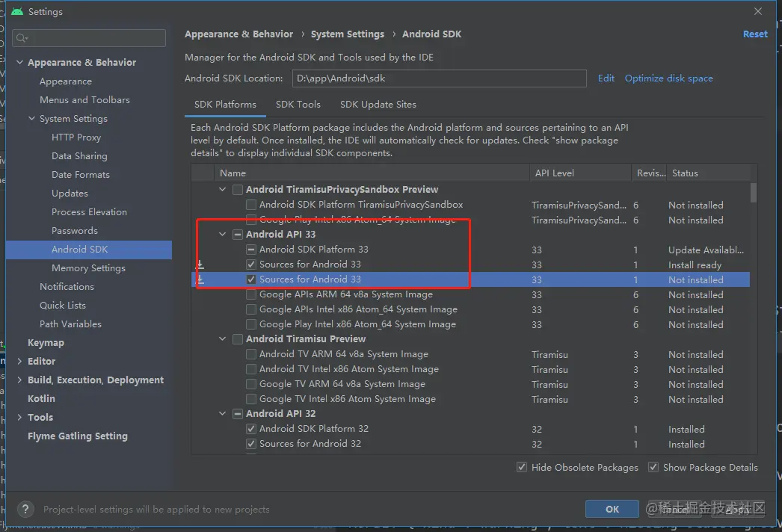Collapse Android TiramisuPrivacySandbox Preview group
Image resolution: width=782 pixels, height=532 pixels.
point(223,190)
